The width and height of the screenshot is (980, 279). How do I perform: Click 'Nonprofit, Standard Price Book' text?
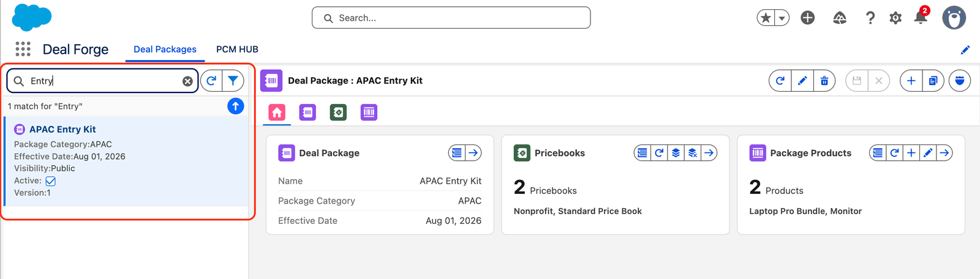578,211
